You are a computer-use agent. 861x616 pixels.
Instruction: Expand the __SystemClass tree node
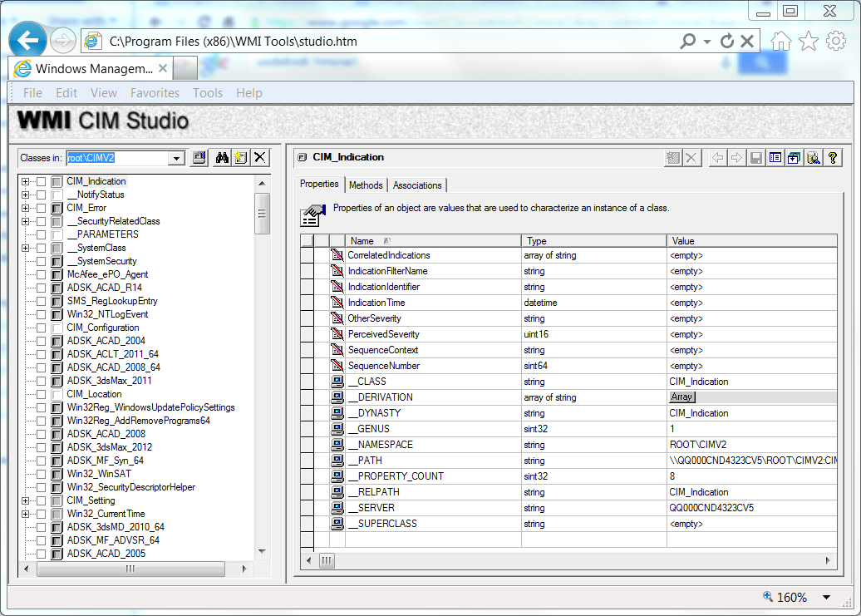point(25,249)
